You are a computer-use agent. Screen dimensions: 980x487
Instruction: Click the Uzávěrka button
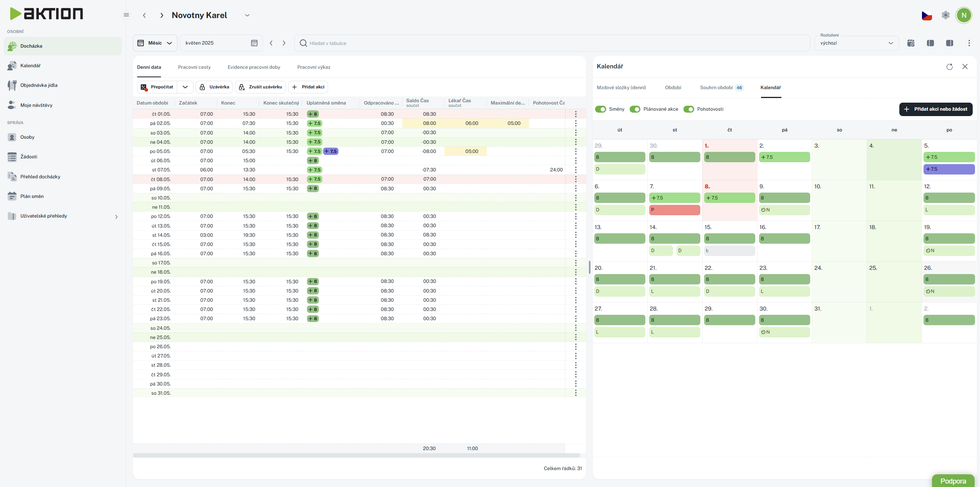coord(214,87)
